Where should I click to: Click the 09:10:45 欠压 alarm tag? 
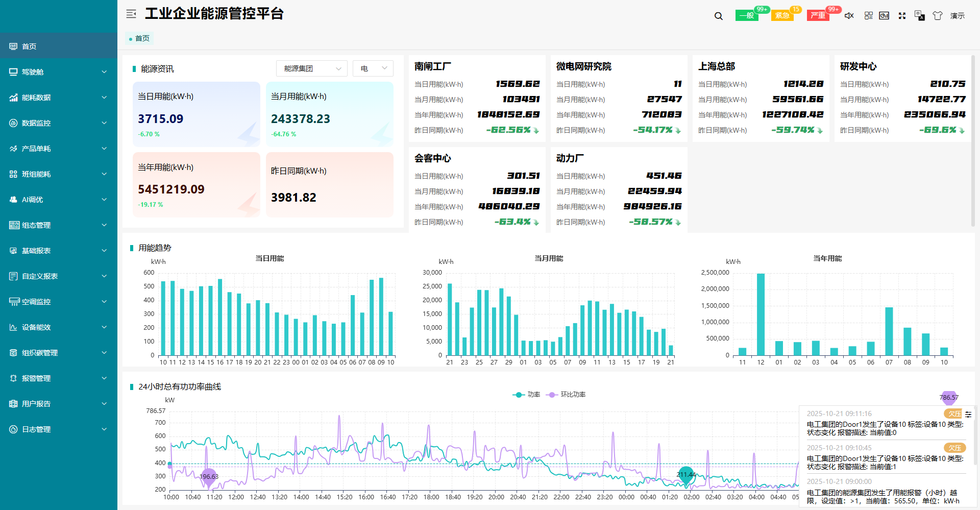click(955, 448)
